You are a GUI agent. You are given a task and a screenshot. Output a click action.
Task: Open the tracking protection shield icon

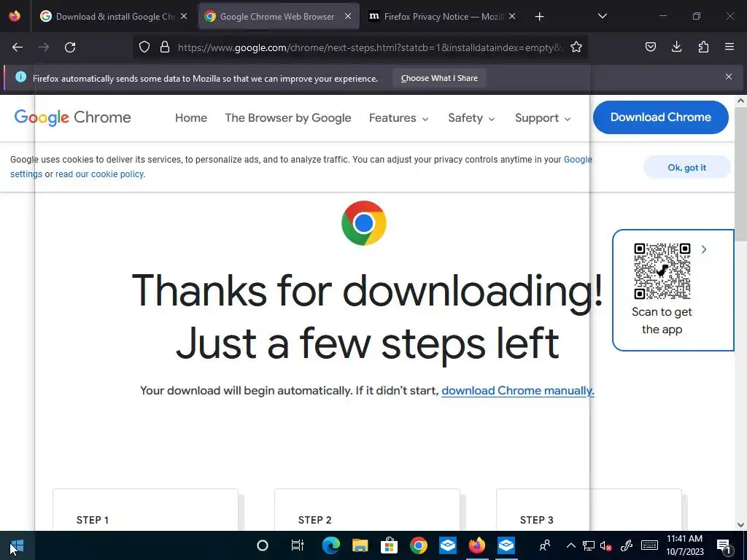point(144,47)
